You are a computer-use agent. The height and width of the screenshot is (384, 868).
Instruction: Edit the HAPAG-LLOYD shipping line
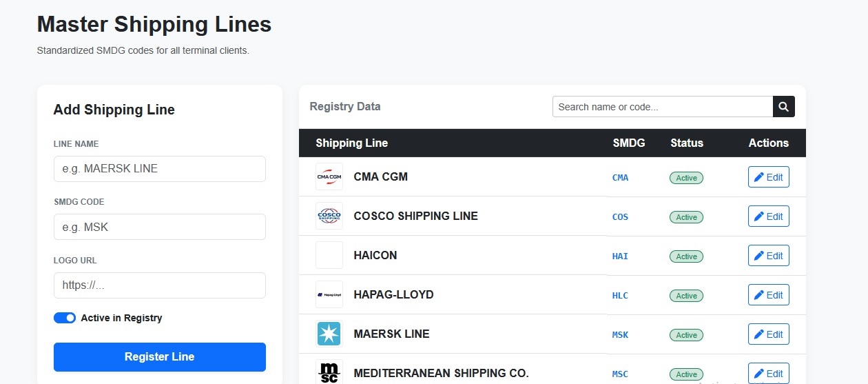768,295
